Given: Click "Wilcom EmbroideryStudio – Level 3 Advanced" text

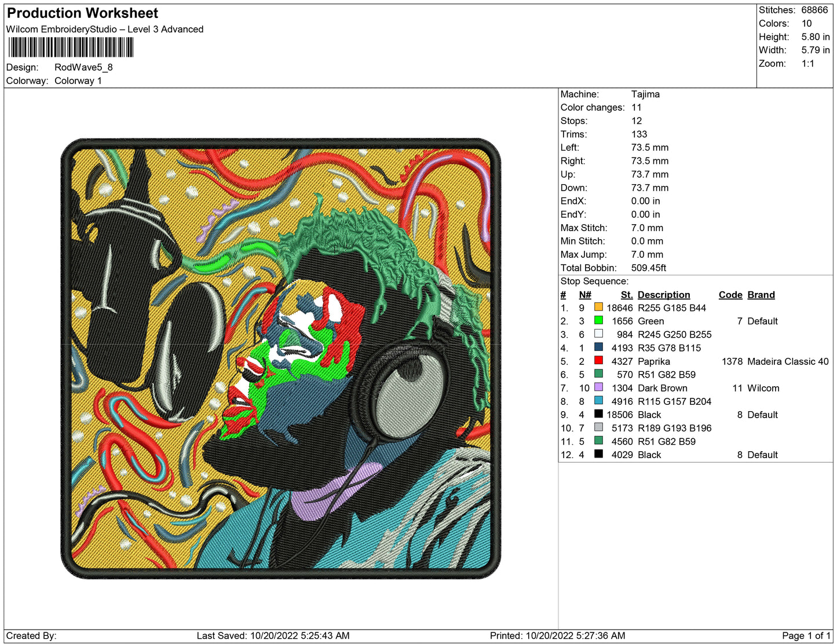Looking at the screenshot, I should [105, 30].
